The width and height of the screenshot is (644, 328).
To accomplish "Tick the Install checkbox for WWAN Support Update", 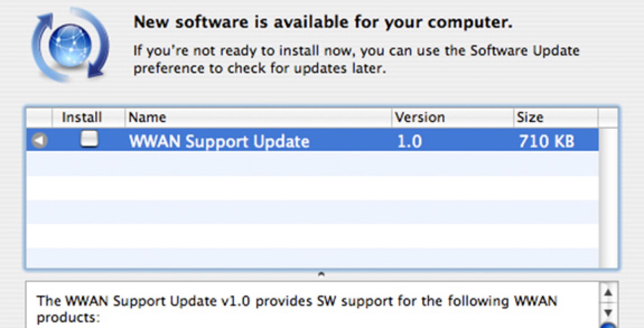I will coord(89,140).
